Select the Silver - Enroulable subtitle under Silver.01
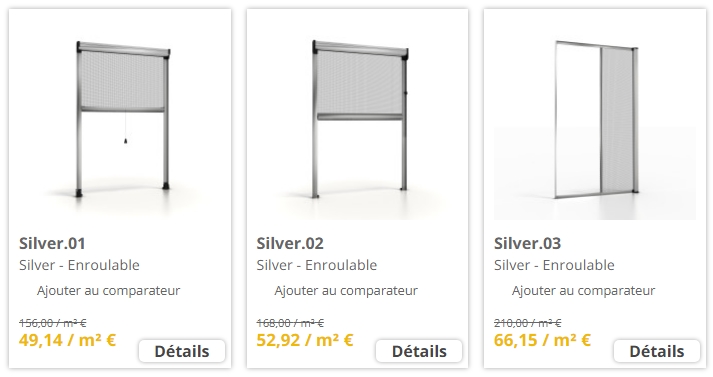Image resolution: width=713 pixels, height=377 pixels. point(79,265)
